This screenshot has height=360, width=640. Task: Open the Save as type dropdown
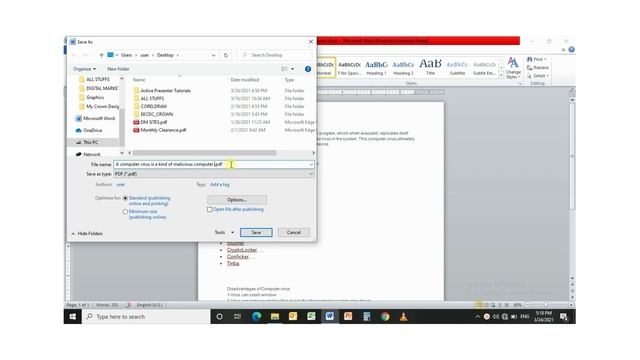311,174
